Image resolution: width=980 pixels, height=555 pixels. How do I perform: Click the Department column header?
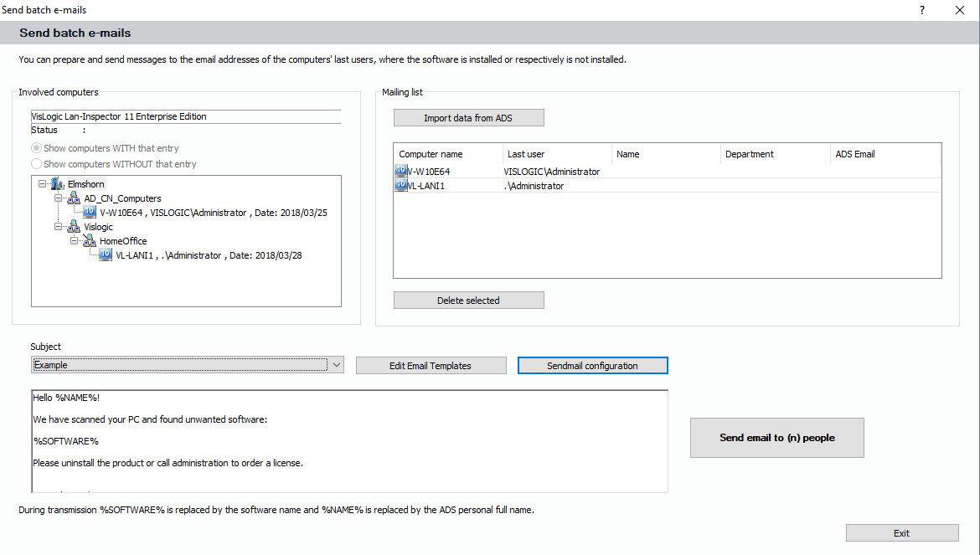click(773, 154)
